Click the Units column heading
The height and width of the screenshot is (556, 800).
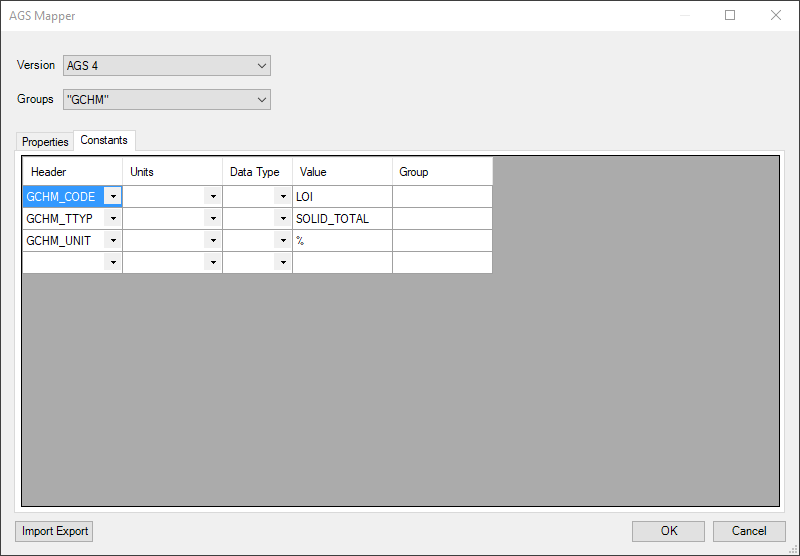172,171
